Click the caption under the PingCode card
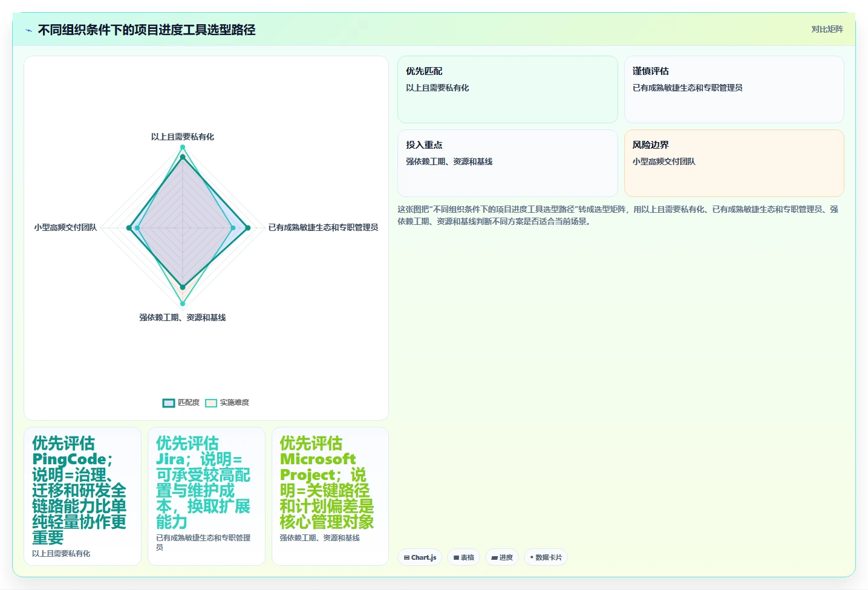This screenshot has height=590, width=868. click(x=61, y=553)
